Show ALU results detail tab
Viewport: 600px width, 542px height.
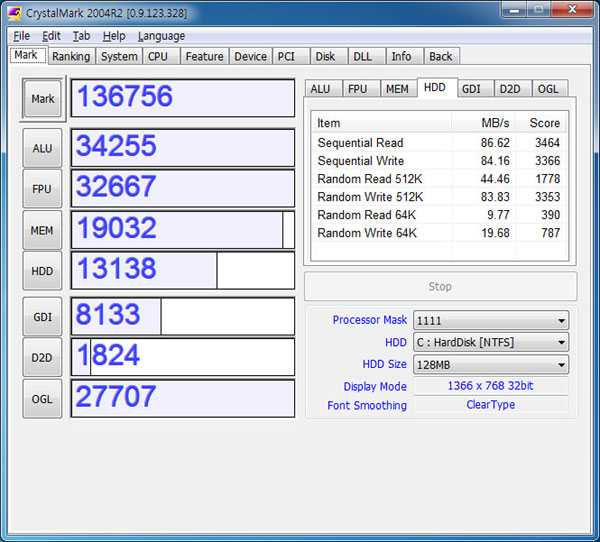323,89
